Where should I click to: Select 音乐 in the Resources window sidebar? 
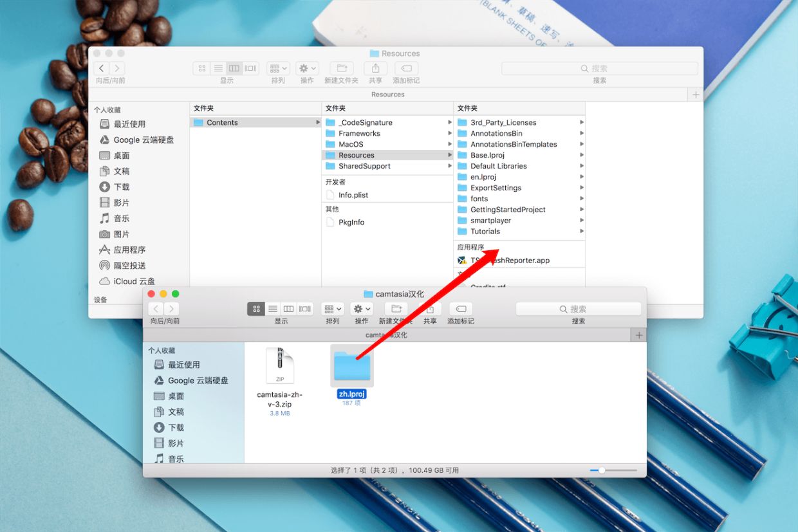pos(115,218)
